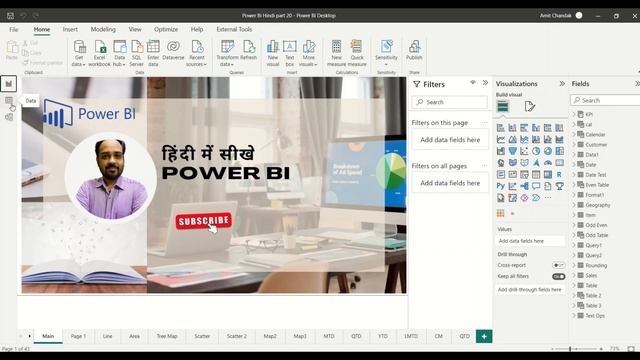Open the YTD page tab
Screen dimensions: 640x360
tap(382, 336)
